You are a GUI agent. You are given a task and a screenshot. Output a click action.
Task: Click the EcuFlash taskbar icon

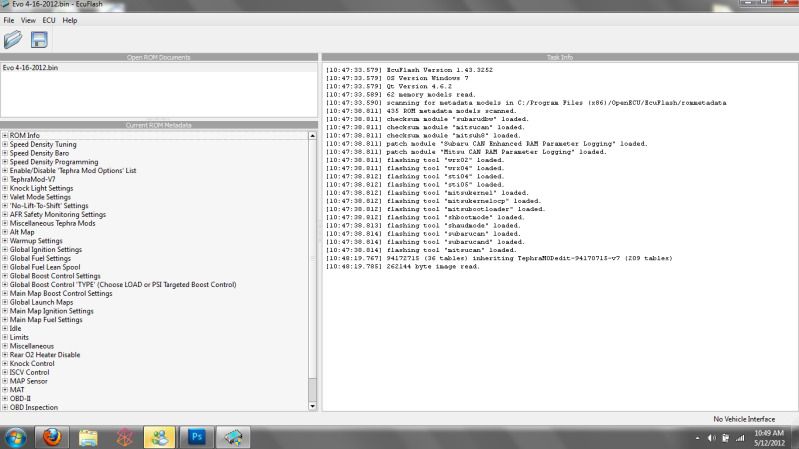(233, 437)
